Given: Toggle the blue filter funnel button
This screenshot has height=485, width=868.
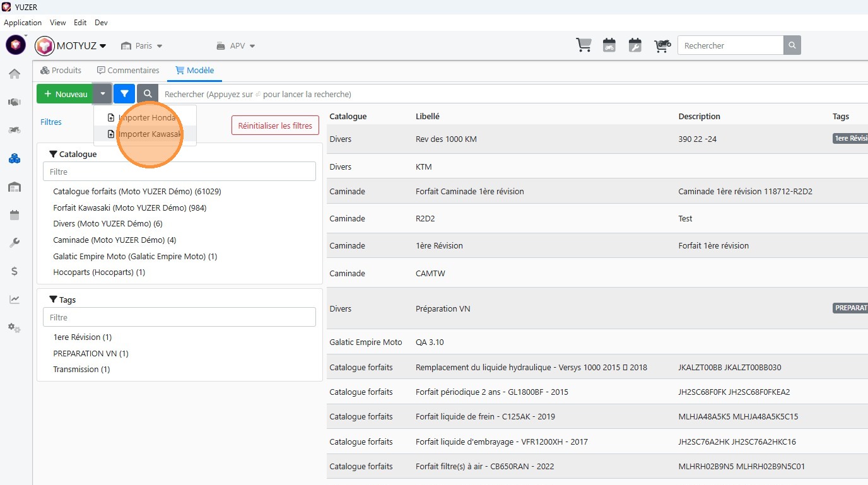Looking at the screenshot, I should tap(124, 94).
